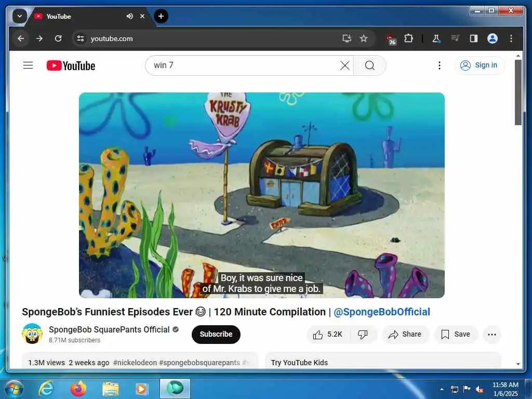Open the clock showing 11:58 AM

click(505, 389)
